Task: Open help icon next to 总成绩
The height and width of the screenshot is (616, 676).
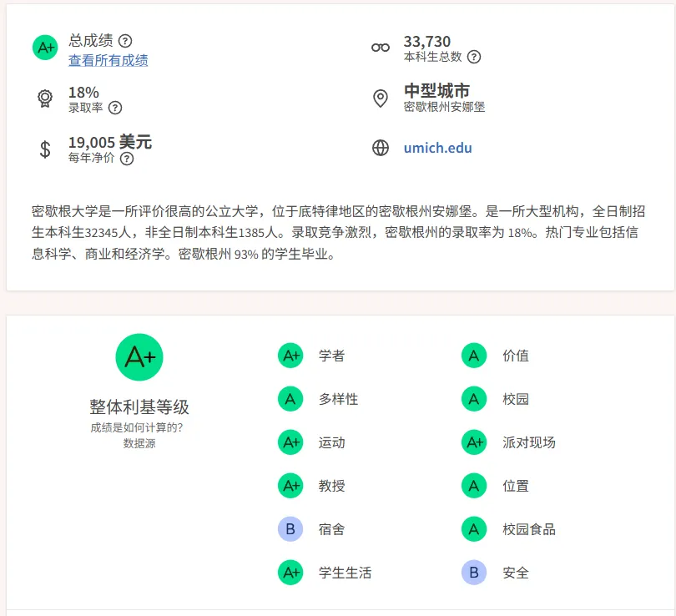Action: point(125,41)
